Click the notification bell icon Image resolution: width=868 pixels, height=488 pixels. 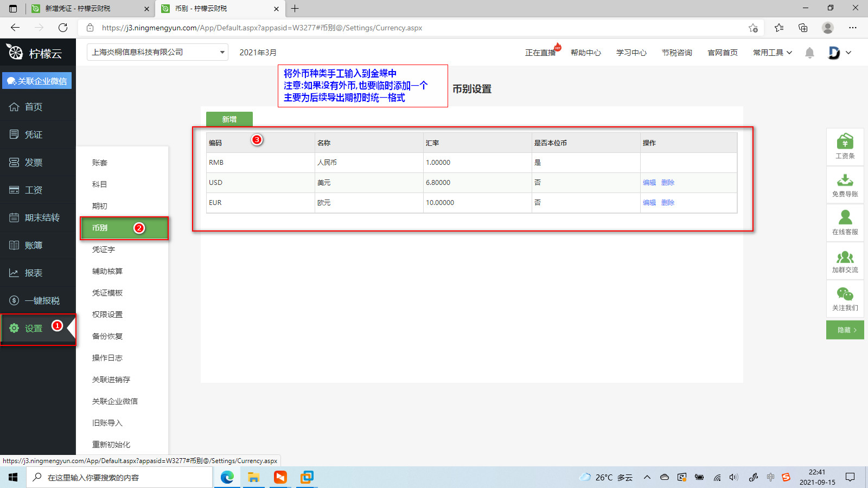[x=809, y=53]
